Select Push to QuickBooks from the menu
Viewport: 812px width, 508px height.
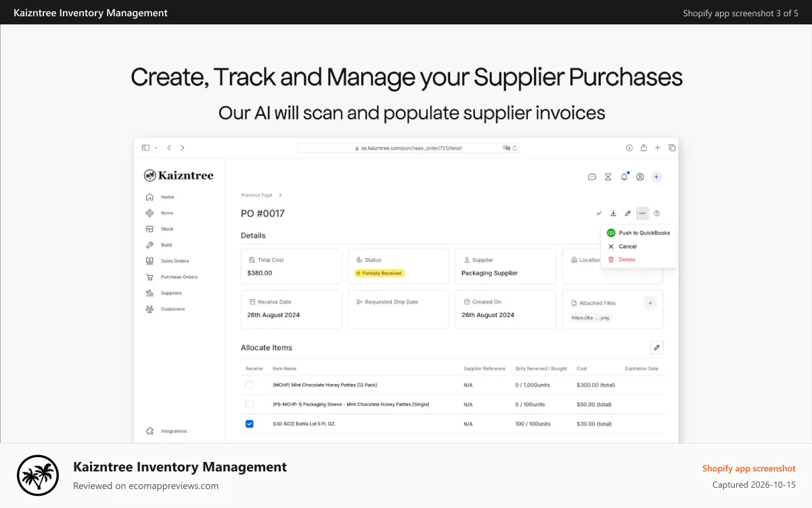[x=638, y=233]
